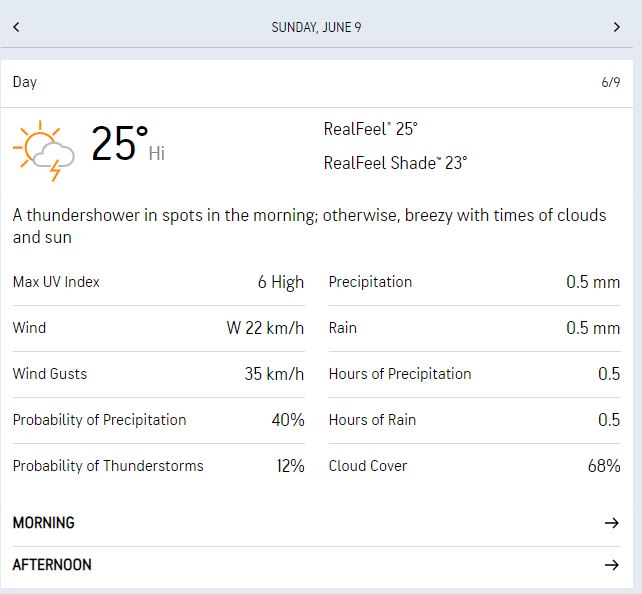Viewport: 642px width, 594px height.
Task: Click the Probability of Precipitation row
Action: coord(158,420)
